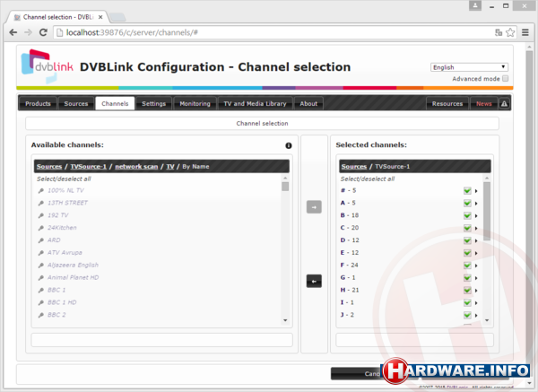Screen dimensions: 538x392
Task: Toggle the checkbox for group # - 5
Action: click(467, 190)
